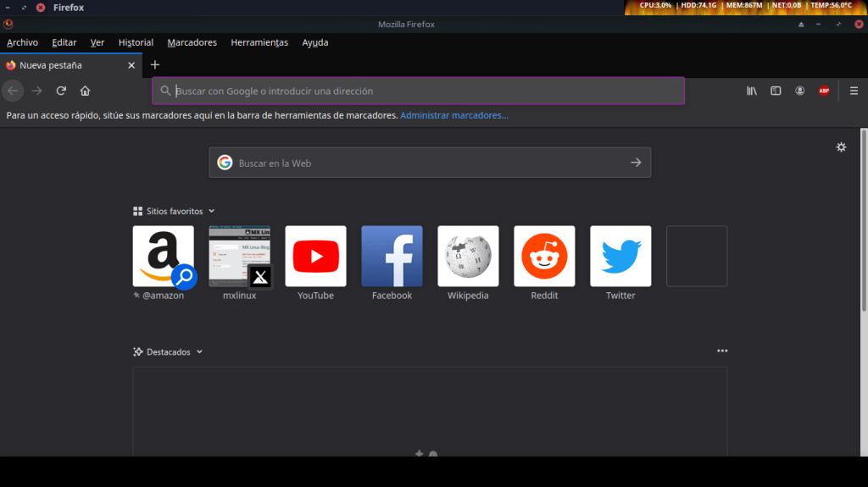
Task: Open the Historial menu
Action: point(136,42)
